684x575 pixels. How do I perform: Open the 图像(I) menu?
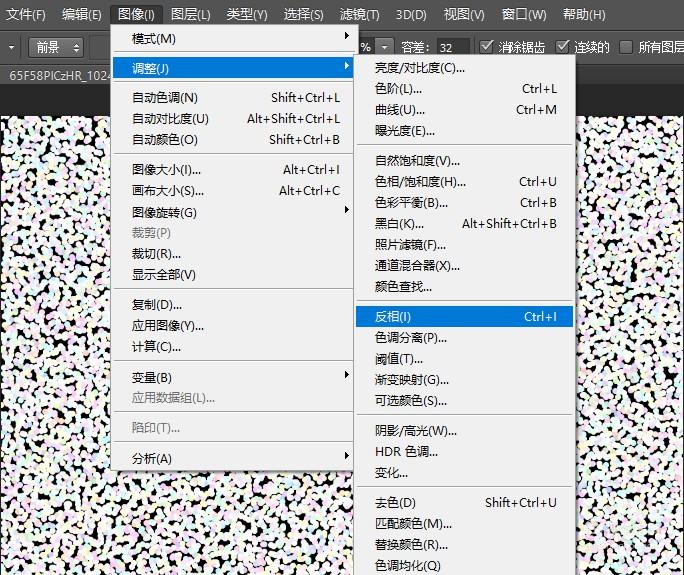pos(136,14)
